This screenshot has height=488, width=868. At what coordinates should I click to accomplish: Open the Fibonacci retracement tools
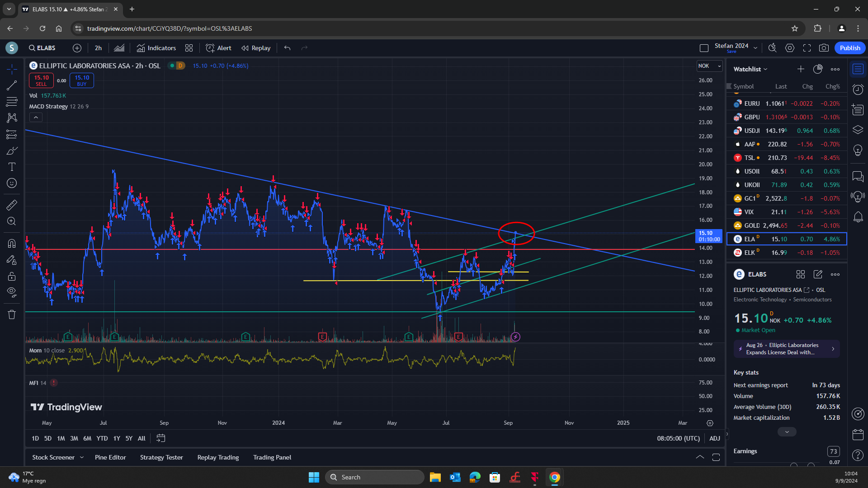click(x=12, y=102)
